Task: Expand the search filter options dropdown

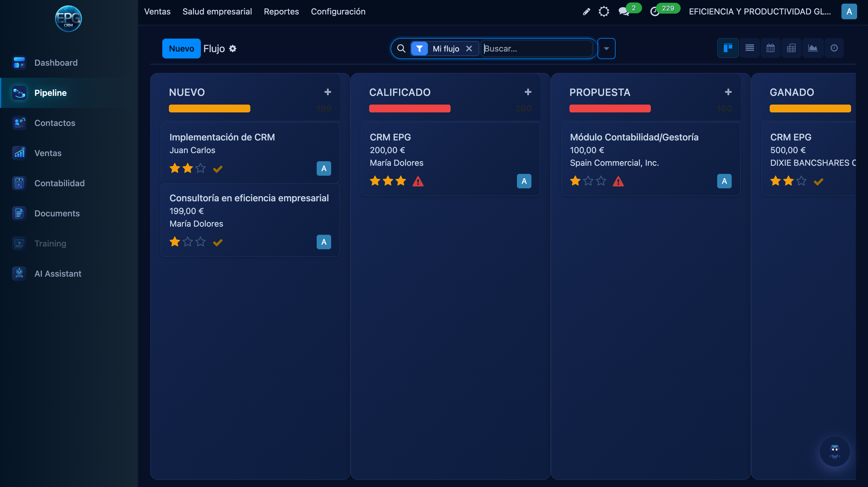Action: [606, 49]
